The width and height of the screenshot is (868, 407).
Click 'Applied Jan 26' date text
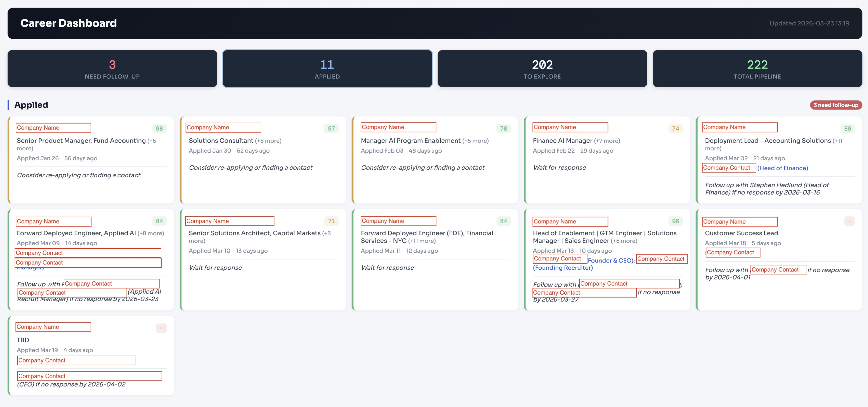pos(38,158)
